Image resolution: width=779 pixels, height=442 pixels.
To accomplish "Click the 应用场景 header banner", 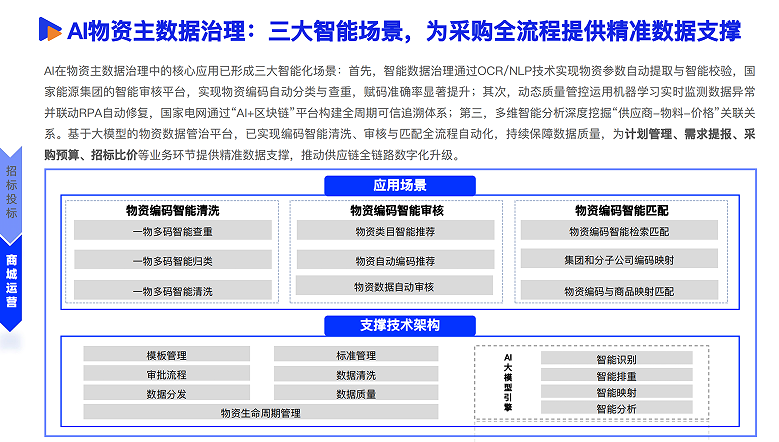I will (400, 185).
